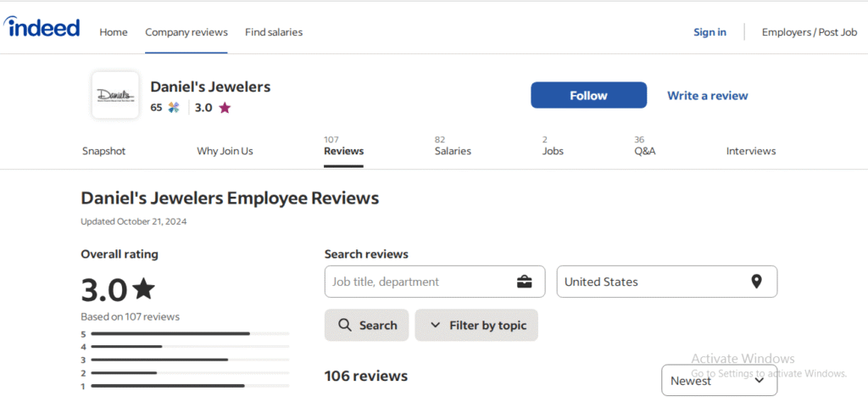Click the Sign in link
This screenshot has height=402, width=868.
point(709,32)
